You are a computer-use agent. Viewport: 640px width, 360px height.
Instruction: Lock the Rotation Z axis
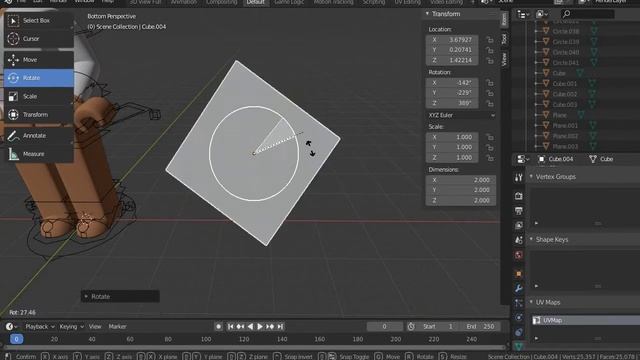coord(489,103)
